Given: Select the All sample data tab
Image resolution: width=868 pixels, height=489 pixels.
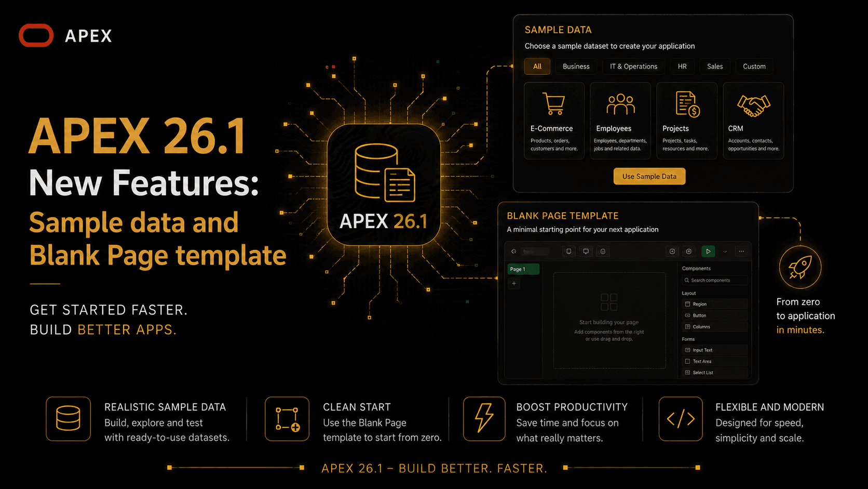Looking at the screenshot, I should pos(537,67).
